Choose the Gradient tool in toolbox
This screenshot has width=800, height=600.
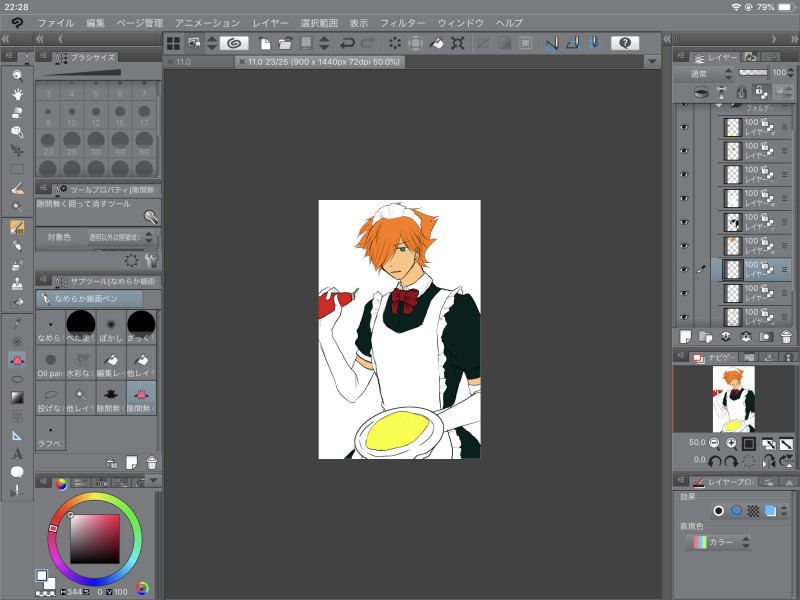tap(17, 397)
